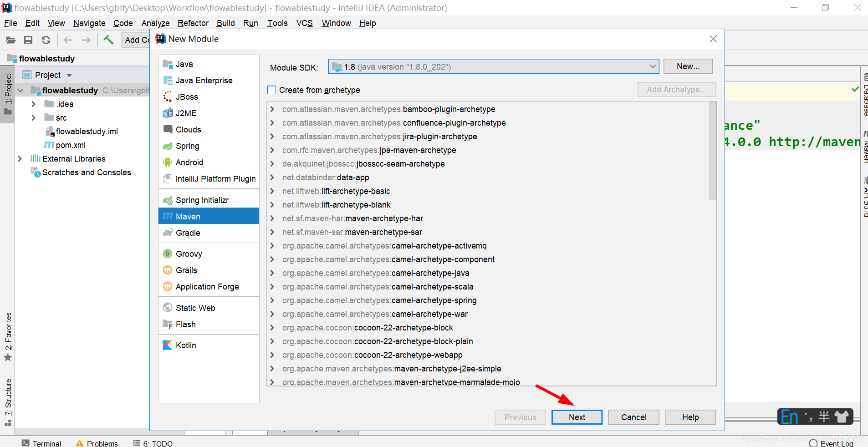
Task: Click the New... SDK button
Action: click(x=688, y=66)
